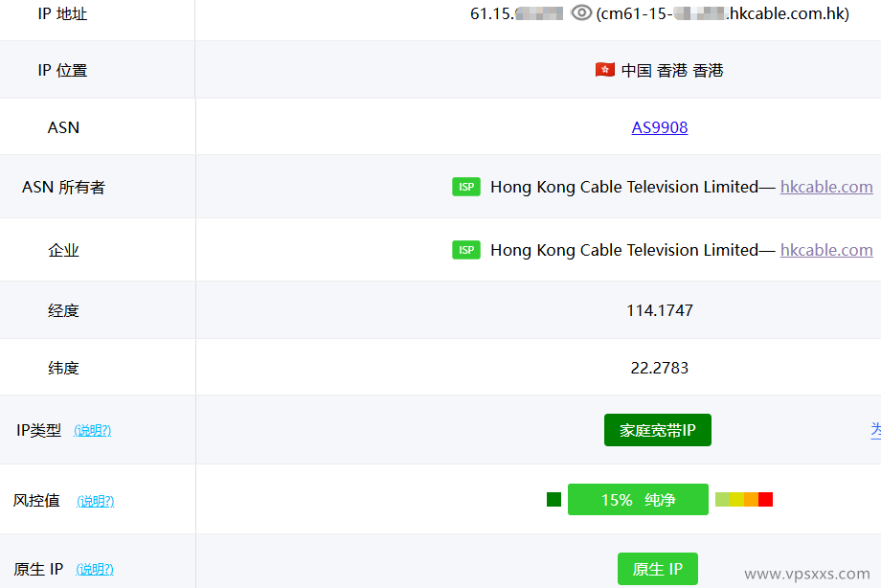Click the latitude value 22.2783
This screenshot has width=881, height=588.
coord(659,368)
